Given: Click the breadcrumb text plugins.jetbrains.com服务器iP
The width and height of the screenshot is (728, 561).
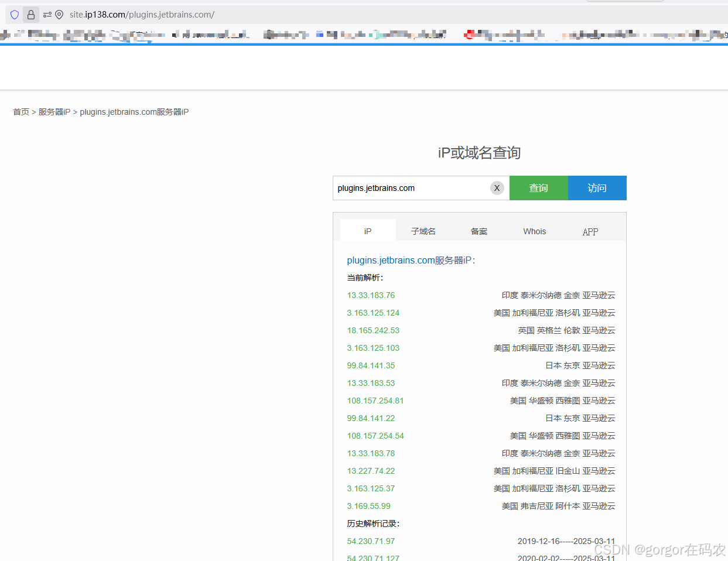Looking at the screenshot, I should pos(134,112).
